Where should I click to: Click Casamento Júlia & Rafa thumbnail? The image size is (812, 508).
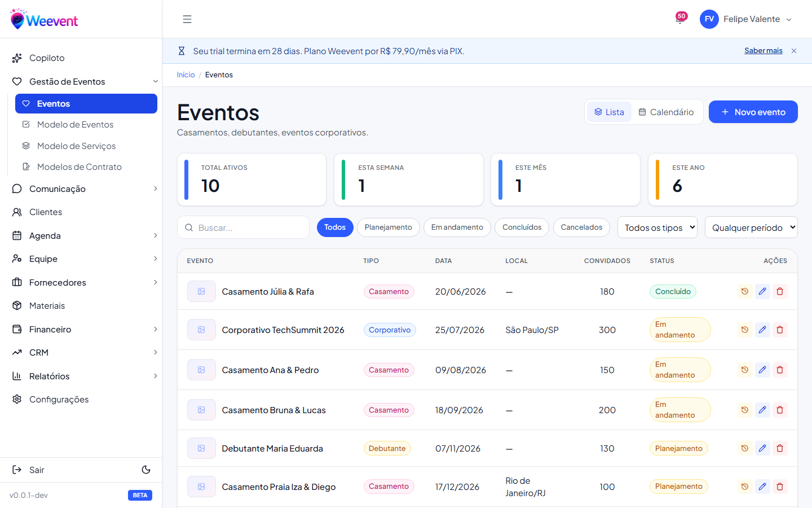pos(201,291)
